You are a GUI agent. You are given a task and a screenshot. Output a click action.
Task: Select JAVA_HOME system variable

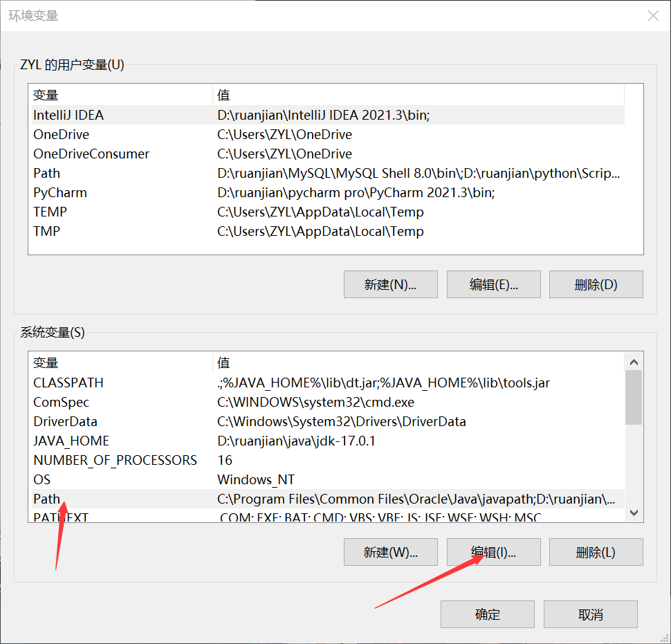pyautogui.click(x=71, y=441)
